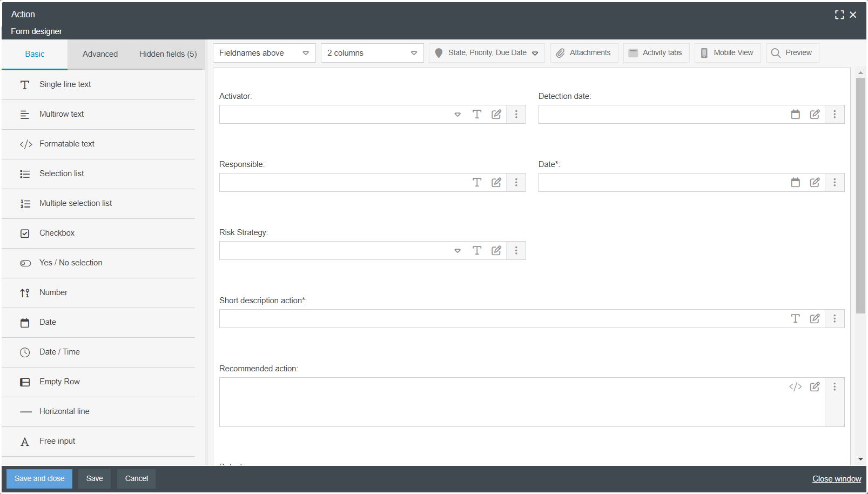The height and width of the screenshot is (494, 868).
Task: Click Save and close button
Action: [x=39, y=479]
